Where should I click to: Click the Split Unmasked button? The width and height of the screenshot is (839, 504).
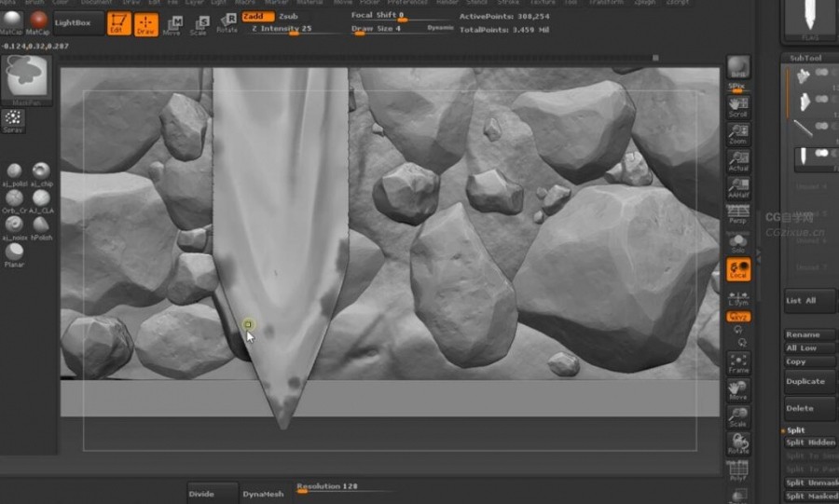pyautogui.click(x=812, y=483)
